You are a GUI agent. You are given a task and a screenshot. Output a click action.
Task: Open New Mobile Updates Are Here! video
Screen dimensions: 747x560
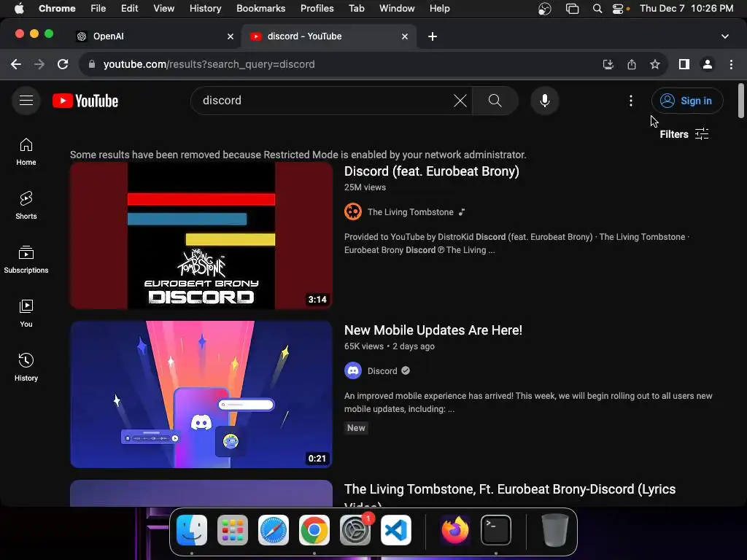pyautogui.click(x=433, y=330)
